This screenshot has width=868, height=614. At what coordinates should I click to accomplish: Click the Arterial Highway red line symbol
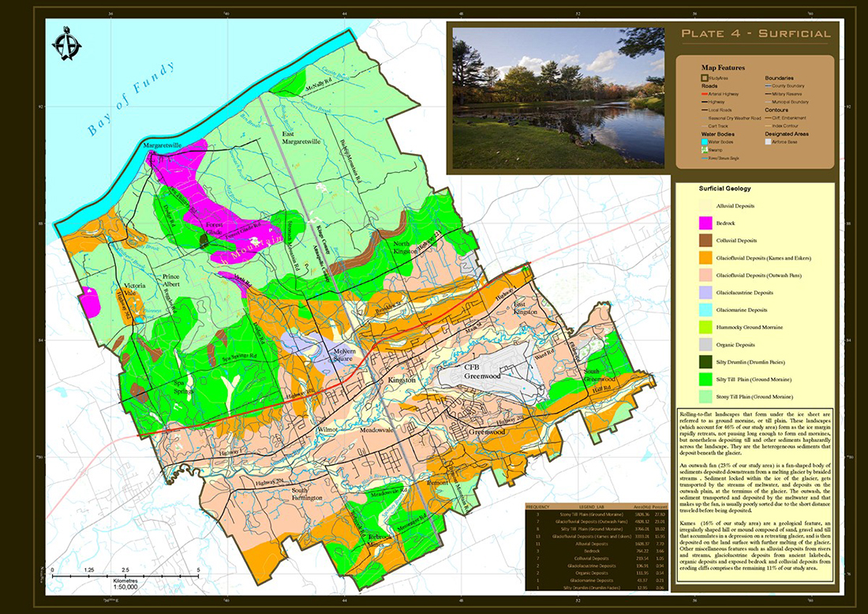pyautogui.click(x=705, y=94)
